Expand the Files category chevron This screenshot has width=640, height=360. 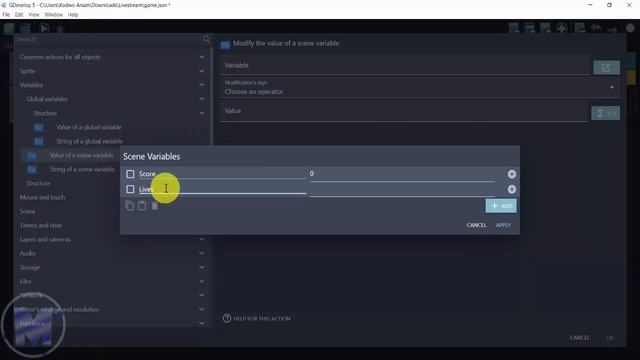click(202, 281)
